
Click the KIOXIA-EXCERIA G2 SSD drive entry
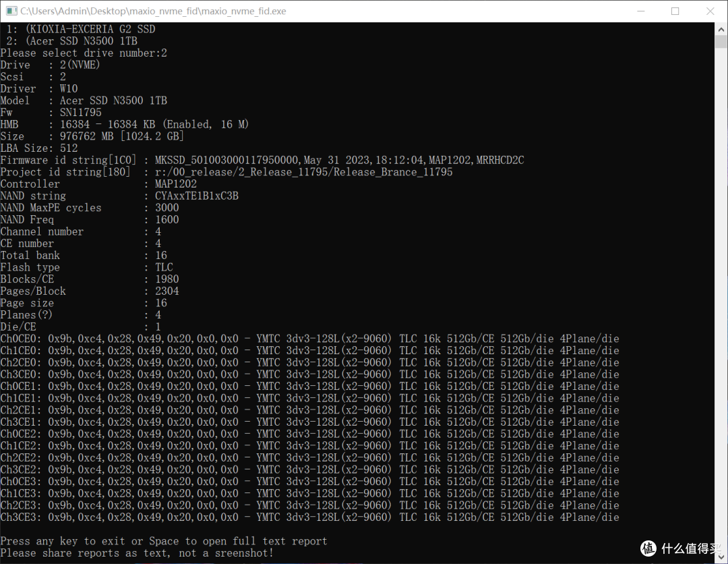click(x=81, y=29)
